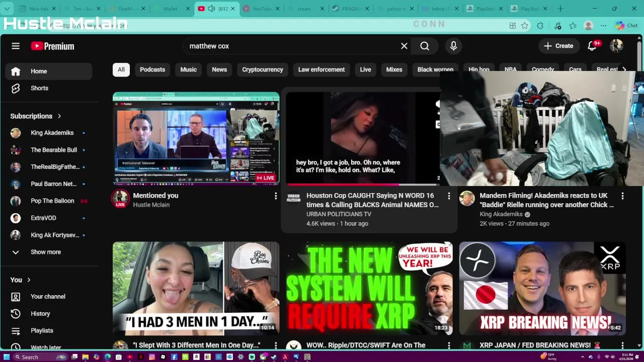Open the YouTube hamburger guide menu
Image resolution: width=644 pixels, height=362 pixels.
point(16,46)
